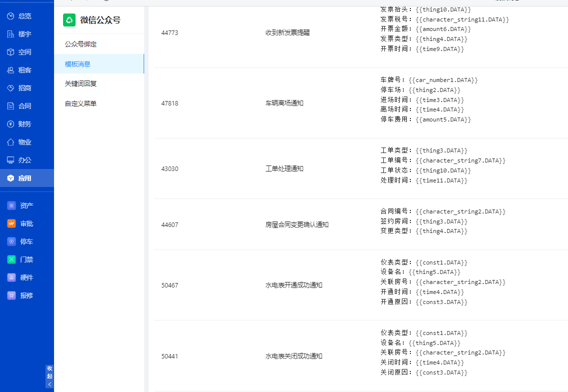Screen dimensions: 568x392
Task: Click the 审批 approval app icon
Action: tap(12, 223)
